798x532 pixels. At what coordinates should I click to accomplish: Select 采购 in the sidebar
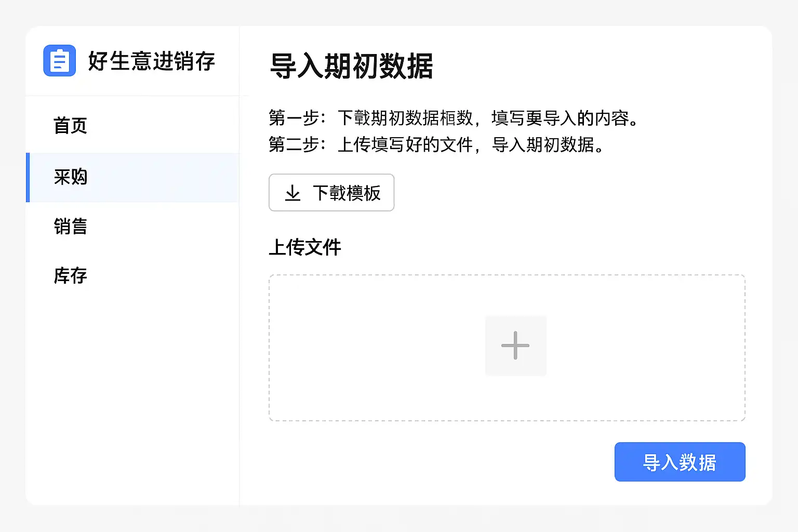click(x=71, y=177)
